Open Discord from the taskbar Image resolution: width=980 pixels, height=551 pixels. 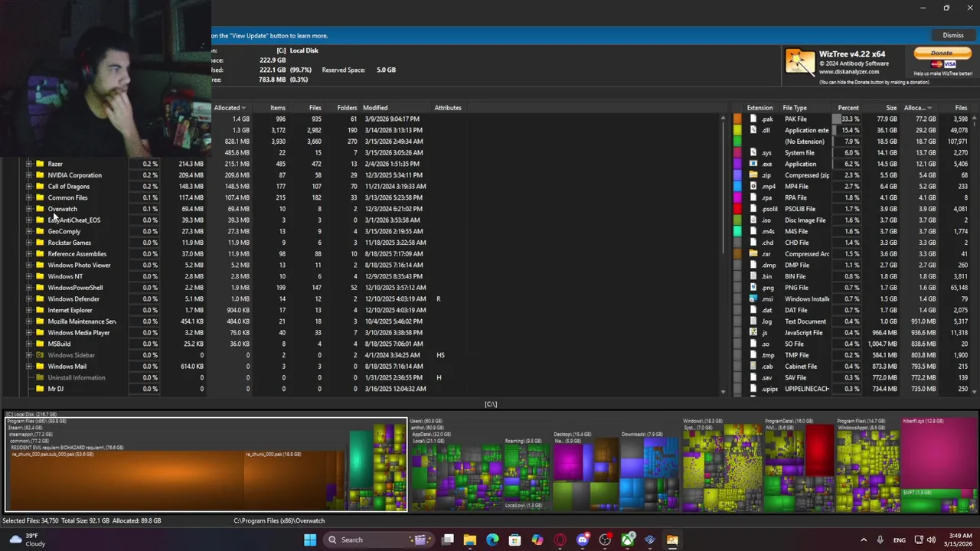[583, 540]
